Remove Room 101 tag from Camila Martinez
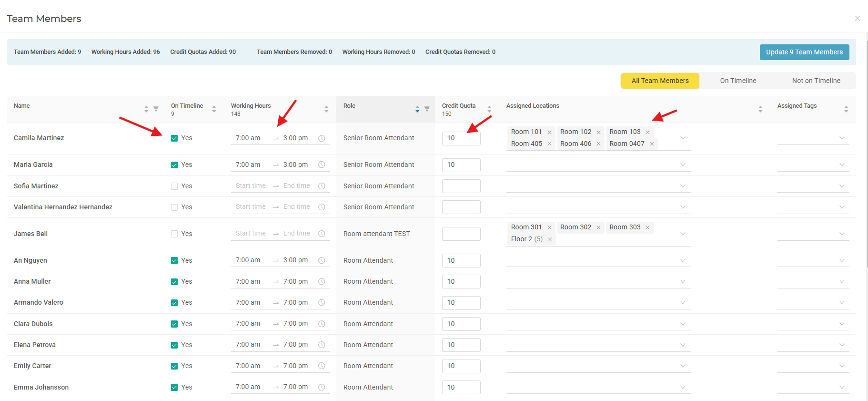The image size is (868, 401). [x=549, y=132]
